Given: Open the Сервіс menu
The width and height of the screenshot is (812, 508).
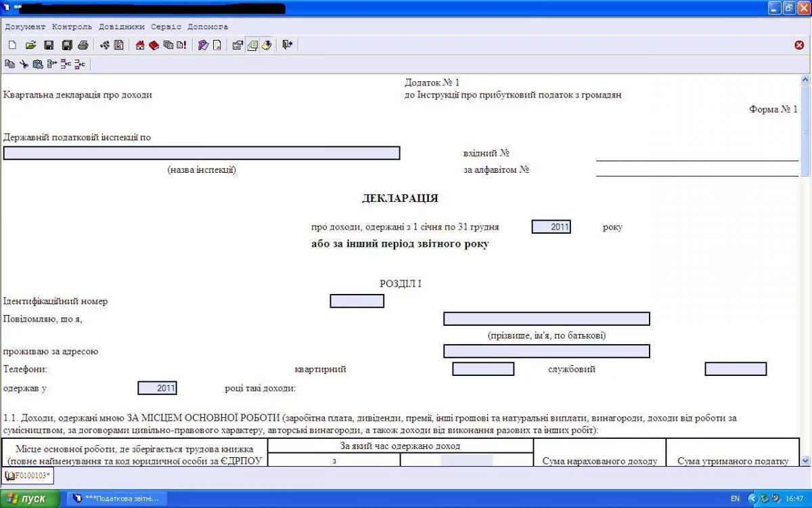Looking at the screenshot, I should click(x=166, y=27).
